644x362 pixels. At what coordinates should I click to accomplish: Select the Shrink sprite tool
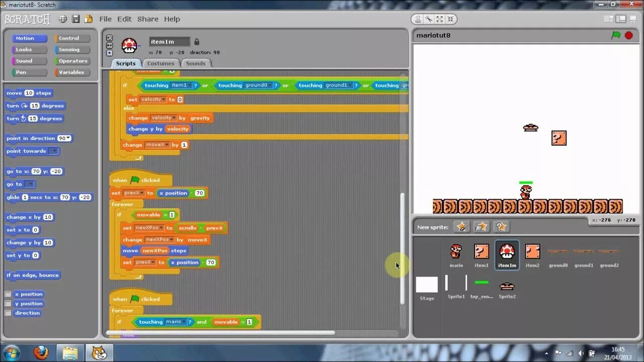pos(450,19)
